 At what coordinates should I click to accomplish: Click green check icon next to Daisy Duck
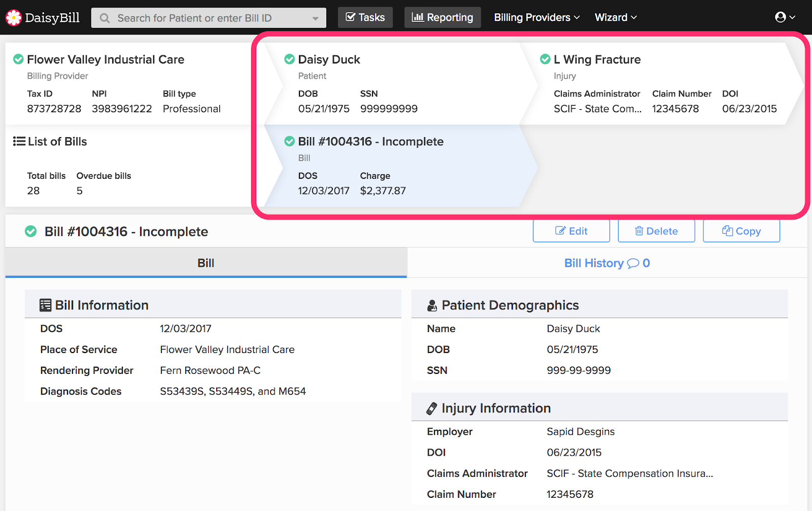coord(289,59)
